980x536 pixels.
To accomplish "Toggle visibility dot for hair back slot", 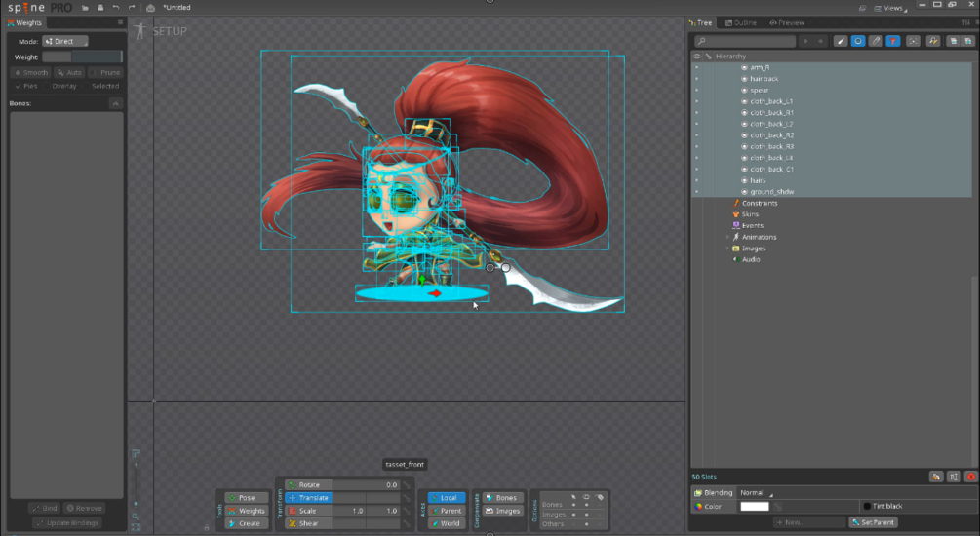I will coord(697,79).
